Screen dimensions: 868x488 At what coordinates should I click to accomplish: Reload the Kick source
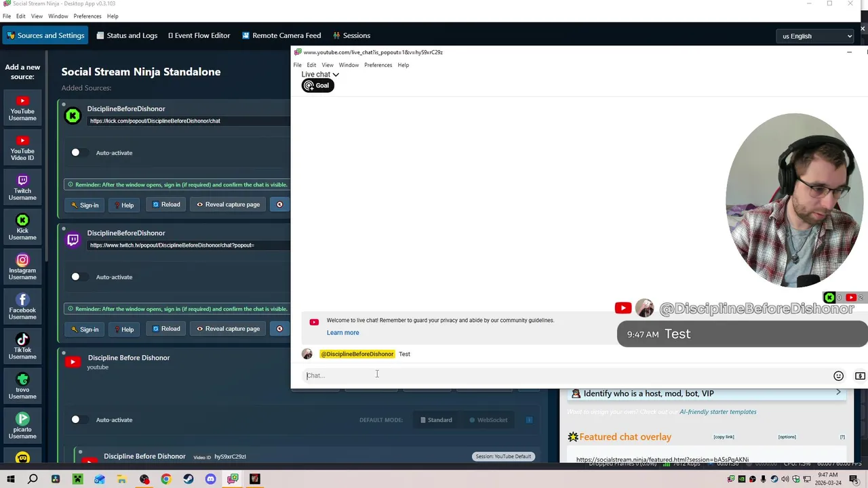[x=166, y=205]
